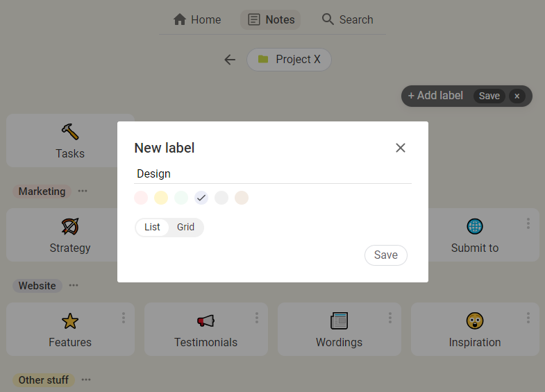Open Marketing label three-dot options
This screenshot has width=545, height=392.
pos(83,191)
